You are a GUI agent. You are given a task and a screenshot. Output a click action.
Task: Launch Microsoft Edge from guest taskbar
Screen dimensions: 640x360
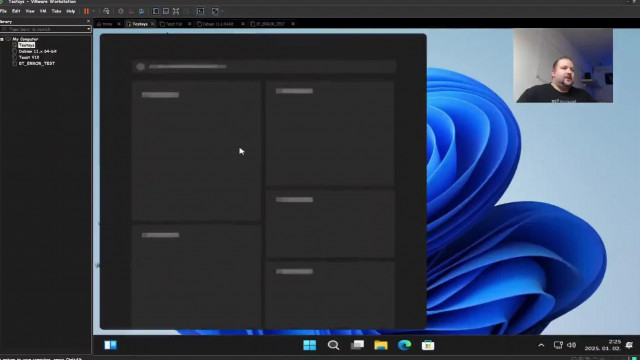click(404, 345)
